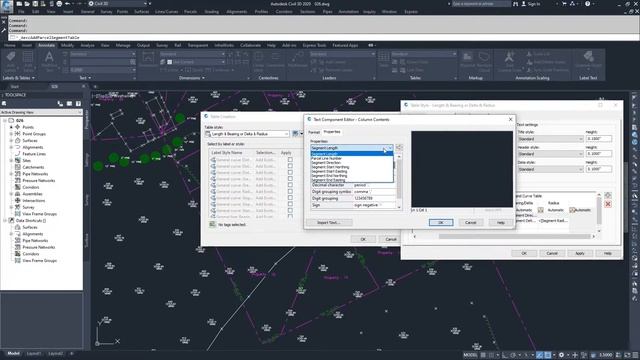Viewport: 640px width, 360px height.
Task: Click Cancel in Table Style dialog
Action: click(552, 253)
